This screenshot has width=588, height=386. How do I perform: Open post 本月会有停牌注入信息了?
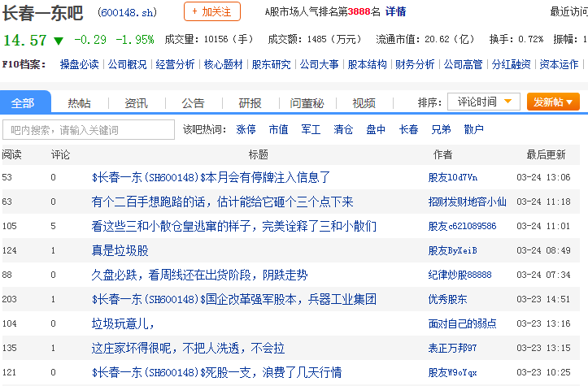211,177
